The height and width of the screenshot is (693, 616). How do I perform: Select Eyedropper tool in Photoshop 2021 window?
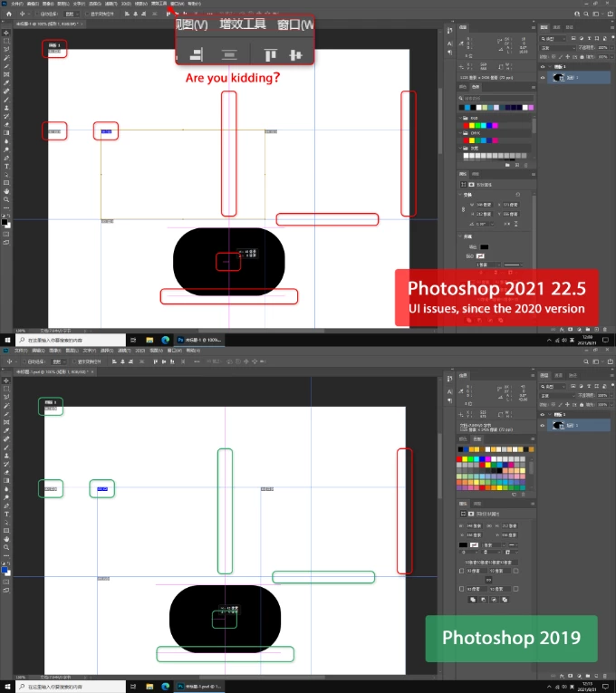[6, 83]
